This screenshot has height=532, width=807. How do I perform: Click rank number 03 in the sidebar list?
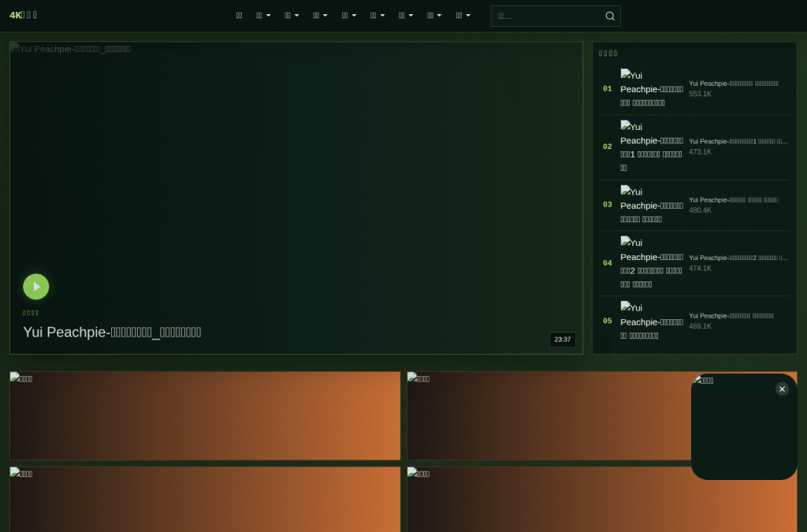[x=608, y=205]
